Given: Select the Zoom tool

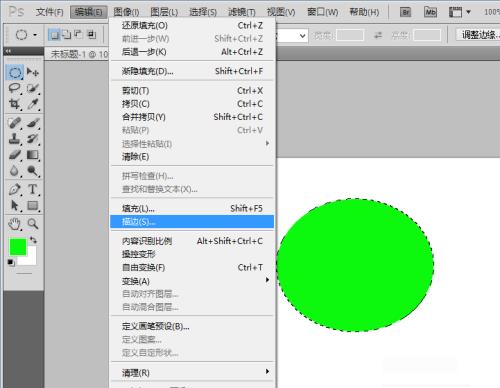Looking at the screenshot, I should coord(33,224).
